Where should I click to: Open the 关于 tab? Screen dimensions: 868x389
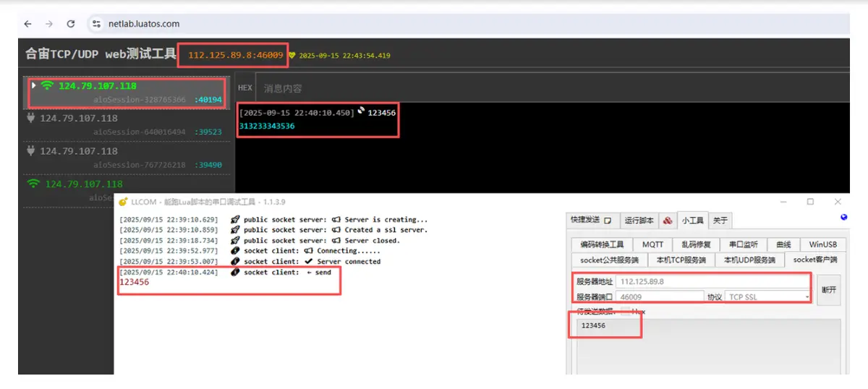click(x=720, y=220)
